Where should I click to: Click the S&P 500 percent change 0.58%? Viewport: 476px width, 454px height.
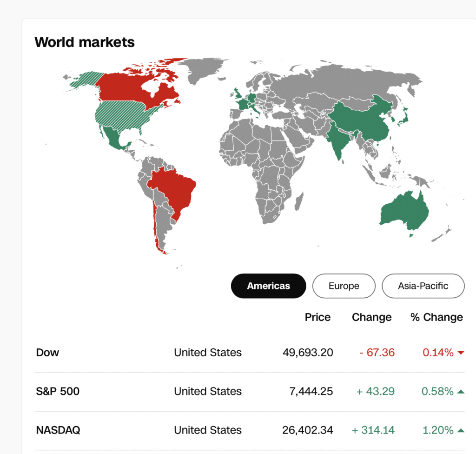click(x=437, y=391)
